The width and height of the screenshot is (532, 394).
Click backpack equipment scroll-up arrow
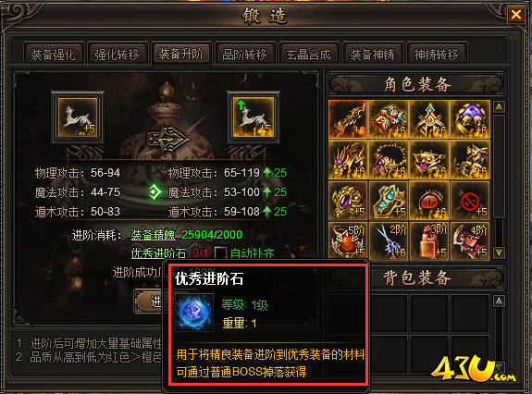coord(499,301)
